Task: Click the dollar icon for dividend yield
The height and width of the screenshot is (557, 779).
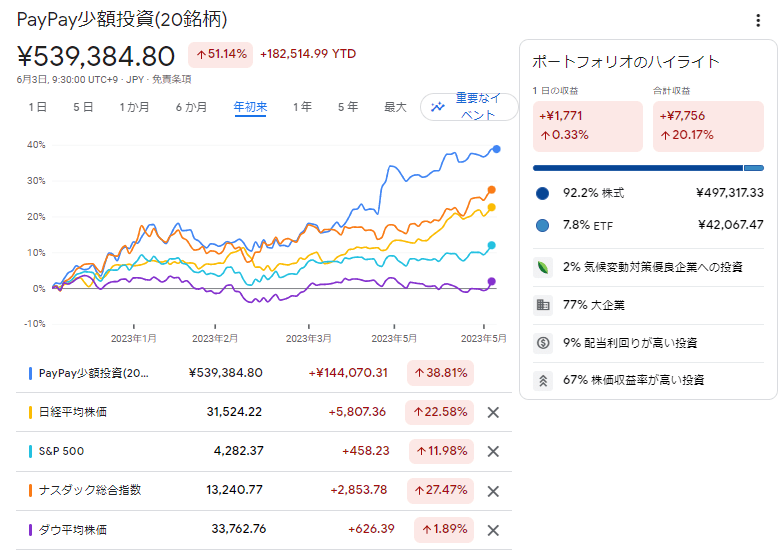Action: [543, 343]
